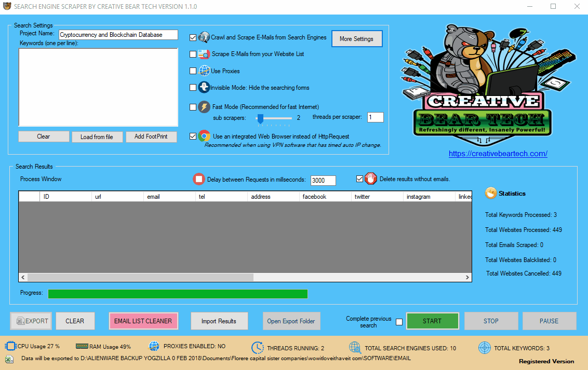This screenshot has width=588, height=370.
Task: Click the Use Proxies globe icon
Action: click(204, 71)
